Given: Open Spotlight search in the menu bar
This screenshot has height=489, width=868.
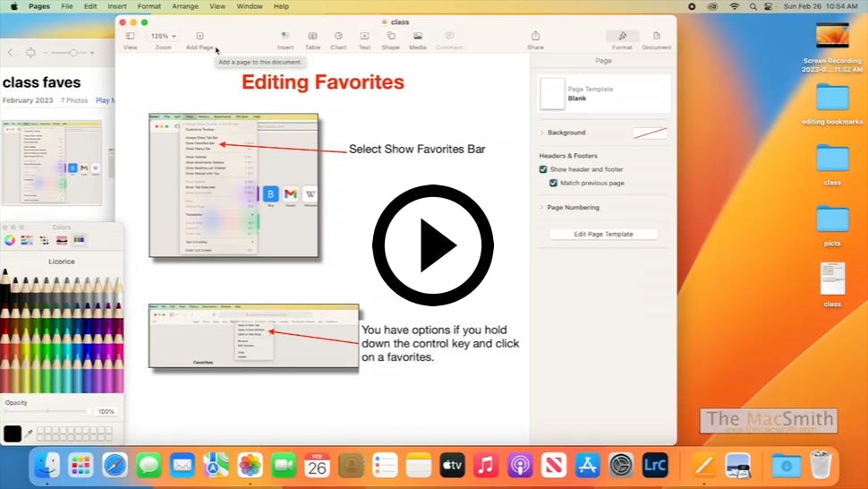Looking at the screenshot, I should [x=753, y=6].
